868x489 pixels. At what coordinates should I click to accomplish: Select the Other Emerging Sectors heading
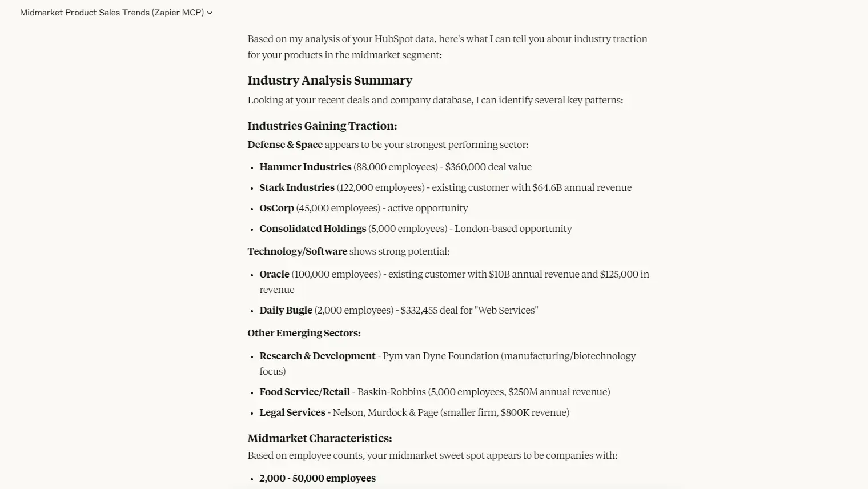pyautogui.click(x=304, y=333)
